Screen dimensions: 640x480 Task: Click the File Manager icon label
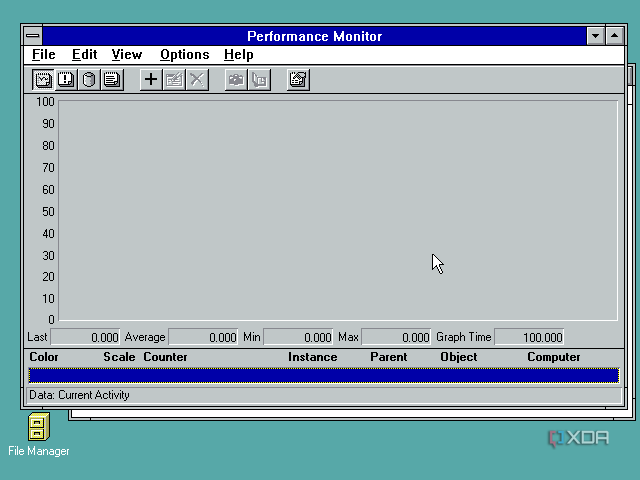39,451
